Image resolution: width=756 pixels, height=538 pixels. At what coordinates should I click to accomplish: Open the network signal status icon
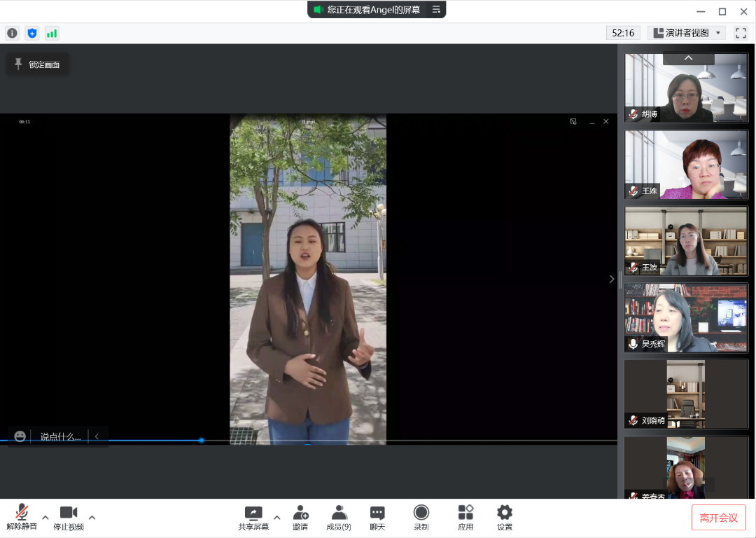pyautogui.click(x=52, y=33)
